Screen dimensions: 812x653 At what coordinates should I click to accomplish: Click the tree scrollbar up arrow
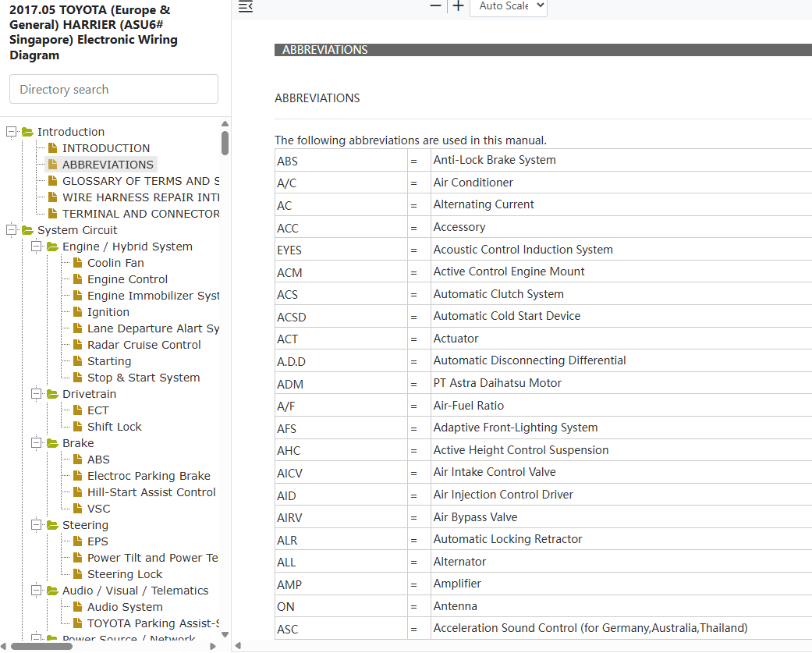coord(225,124)
